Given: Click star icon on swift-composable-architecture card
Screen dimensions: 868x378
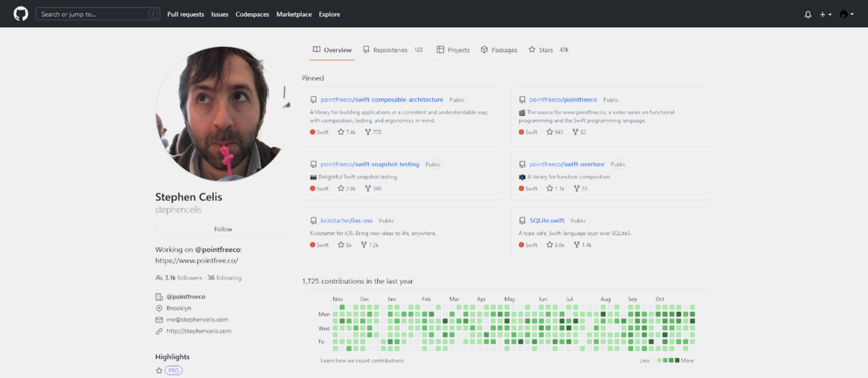Looking at the screenshot, I should 341,132.
